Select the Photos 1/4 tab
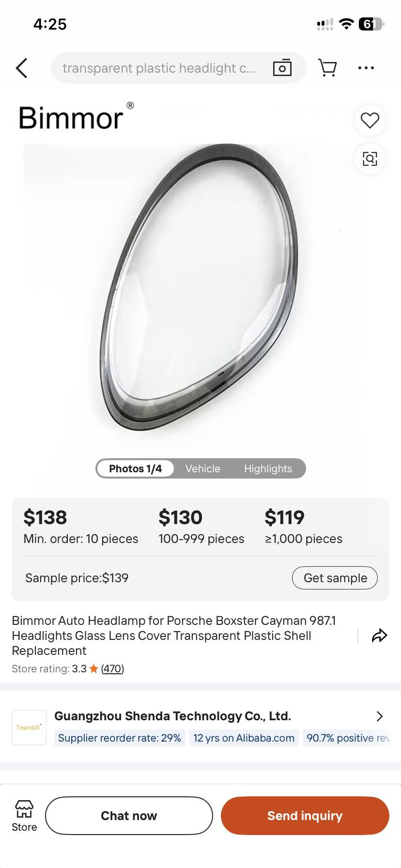 click(x=136, y=468)
